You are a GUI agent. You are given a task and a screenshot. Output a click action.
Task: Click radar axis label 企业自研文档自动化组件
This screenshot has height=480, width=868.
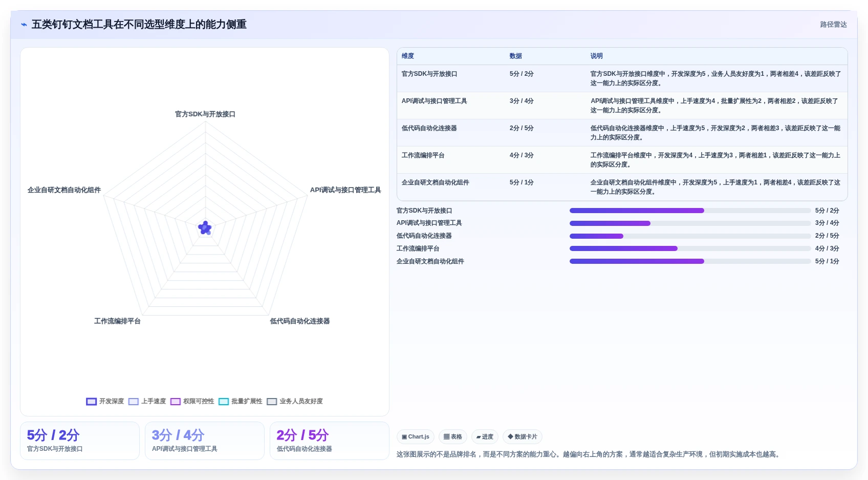click(64, 190)
